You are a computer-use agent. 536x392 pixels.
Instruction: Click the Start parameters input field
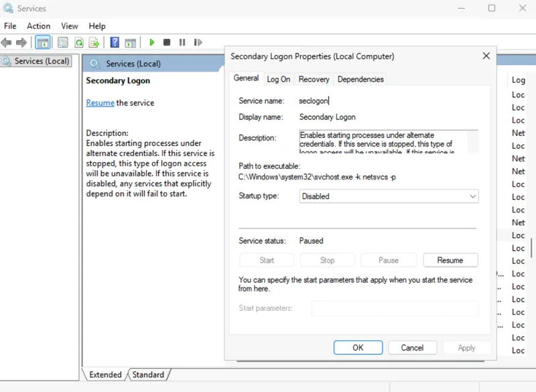395,308
